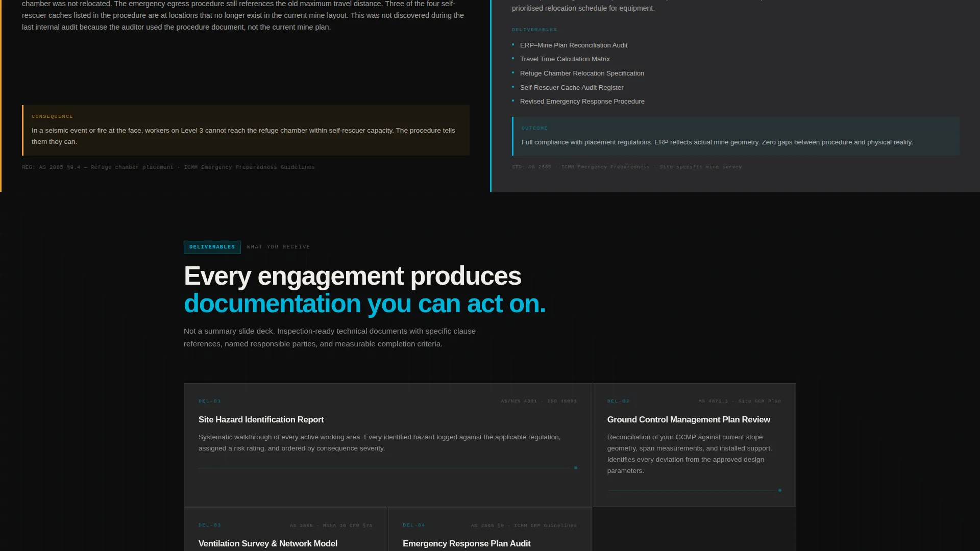Click the 'ERP–Mine Plan Reconciliation Audit' item
This screenshot has width=980, height=551.
574,45
